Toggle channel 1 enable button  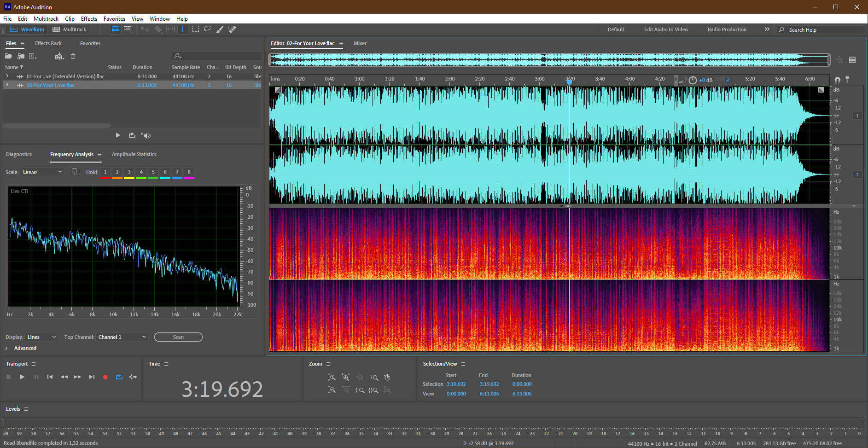point(857,116)
